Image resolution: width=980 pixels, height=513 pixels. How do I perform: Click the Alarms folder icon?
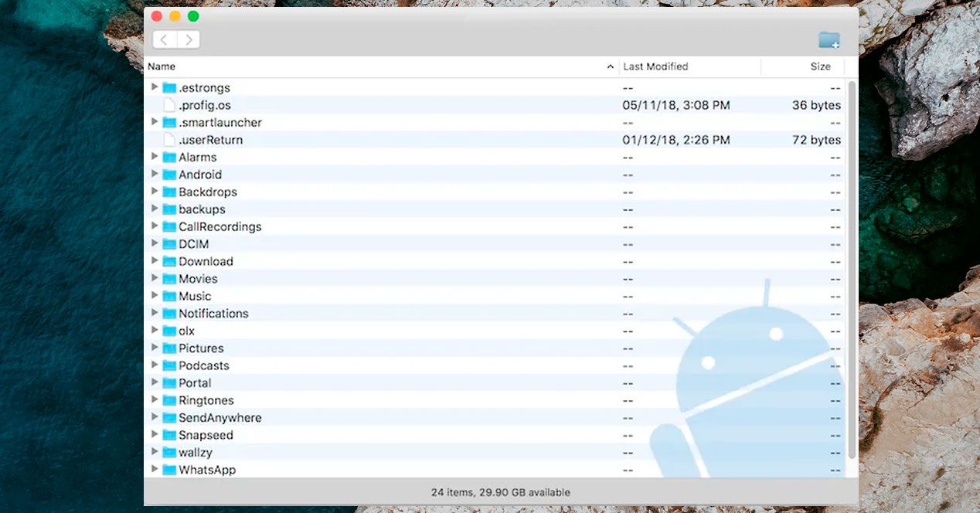click(169, 157)
